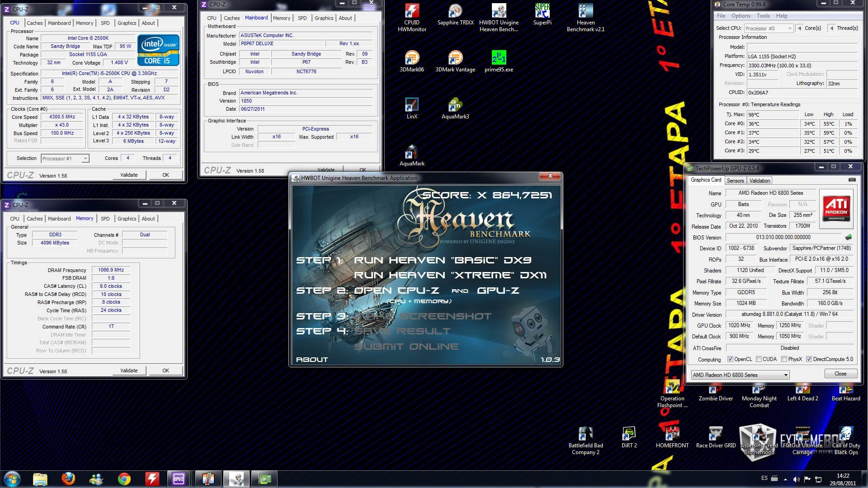Launch the Zombie Driver desktop icon
The height and width of the screenshot is (488, 868).
coord(716,393)
